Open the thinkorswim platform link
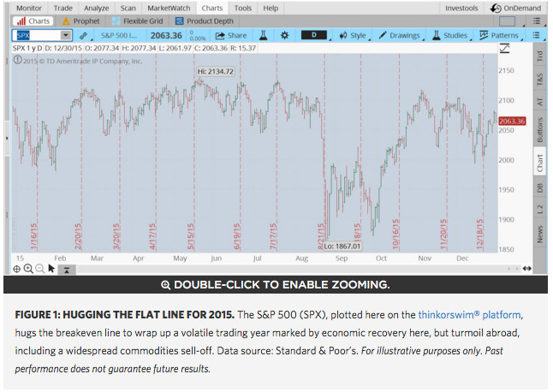This screenshot has width=553, height=392. click(x=469, y=314)
